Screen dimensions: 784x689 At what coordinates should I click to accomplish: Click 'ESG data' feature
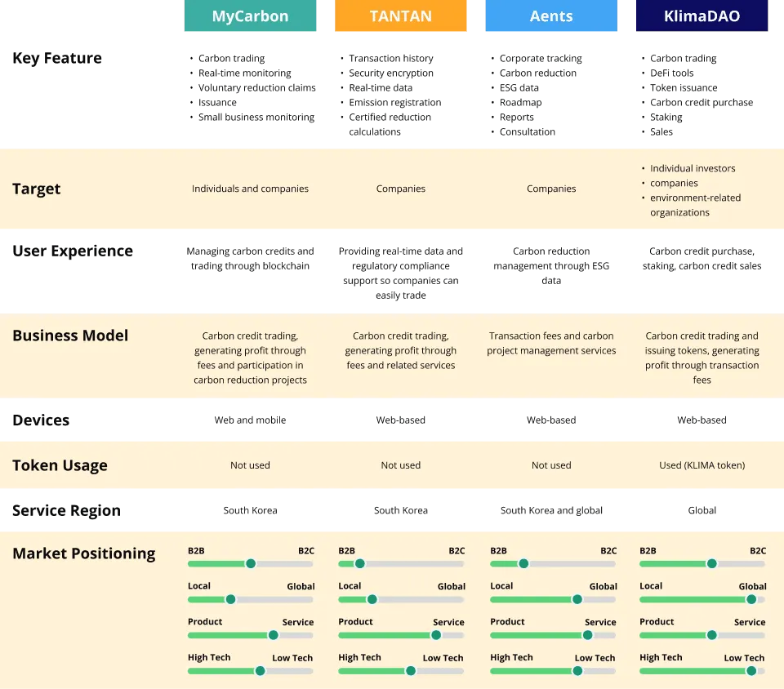pos(519,87)
